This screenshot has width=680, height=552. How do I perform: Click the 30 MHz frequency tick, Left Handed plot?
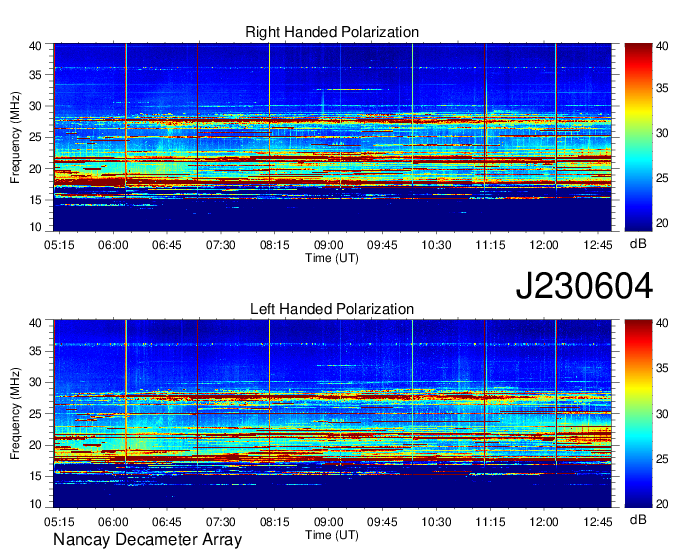tap(35, 382)
